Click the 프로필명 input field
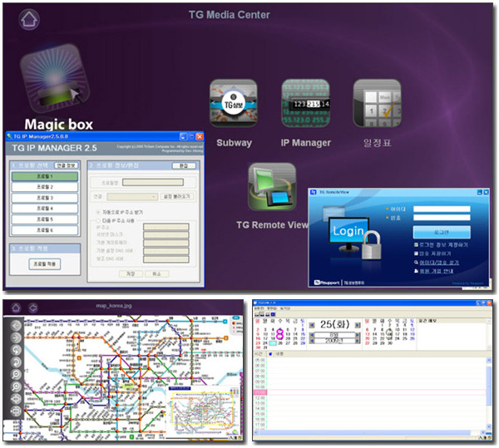Image resolution: width=499 pixels, height=448 pixels. pos(153,182)
